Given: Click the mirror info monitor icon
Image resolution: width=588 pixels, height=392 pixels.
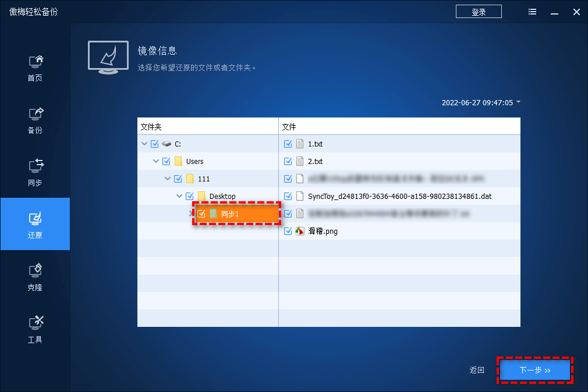Looking at the screenshot, I should 108,57.
